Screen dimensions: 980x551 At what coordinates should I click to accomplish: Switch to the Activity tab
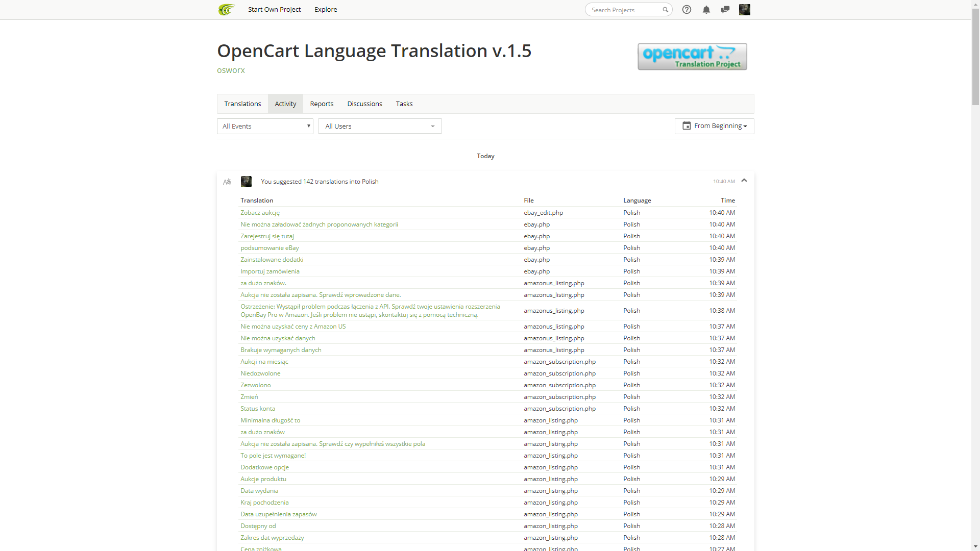click(285, 104)
